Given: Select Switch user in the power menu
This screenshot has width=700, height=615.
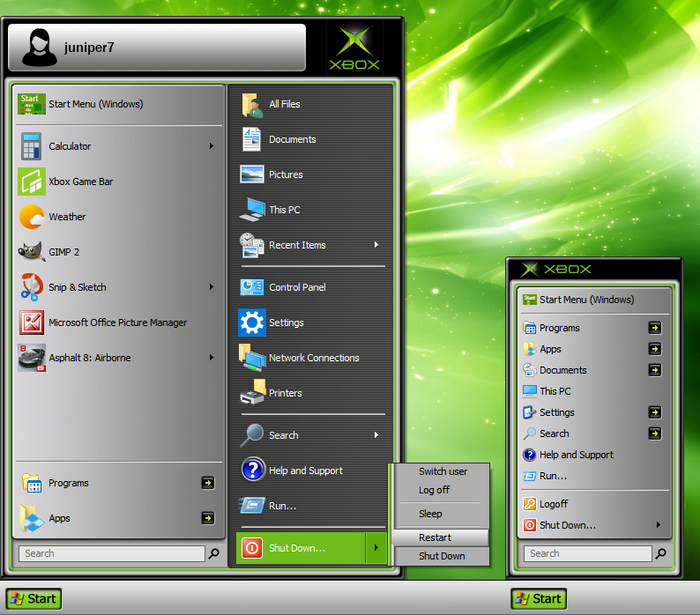Looking at the screenshot, I should (443, 471).
